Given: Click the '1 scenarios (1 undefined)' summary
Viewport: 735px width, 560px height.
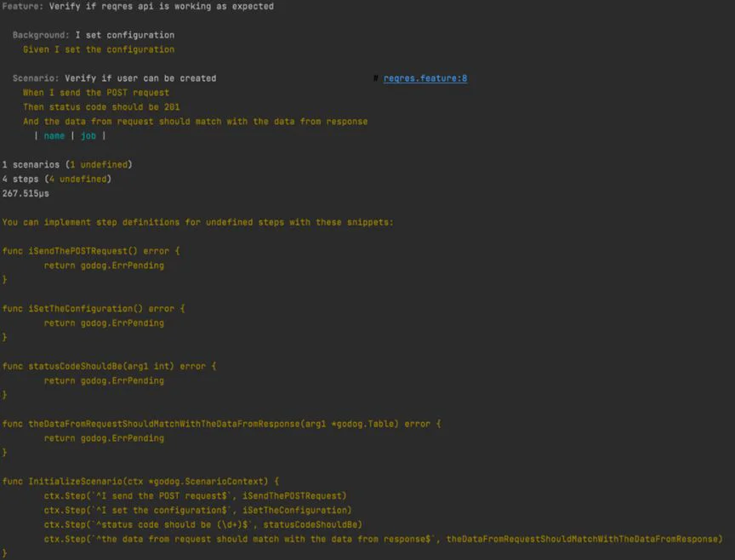Looking at the screenshot, I should (x=67, y=164).
